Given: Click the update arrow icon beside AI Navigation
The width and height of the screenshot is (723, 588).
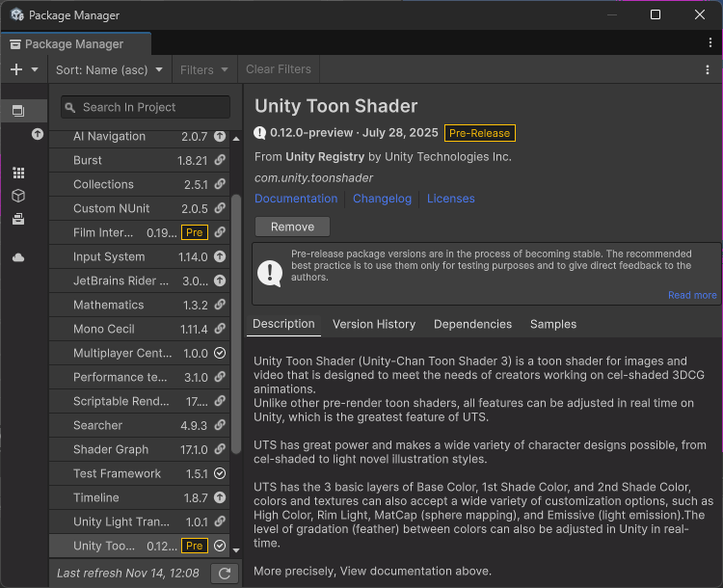Looking at the screenshot, I should click(x=220, y=137).
